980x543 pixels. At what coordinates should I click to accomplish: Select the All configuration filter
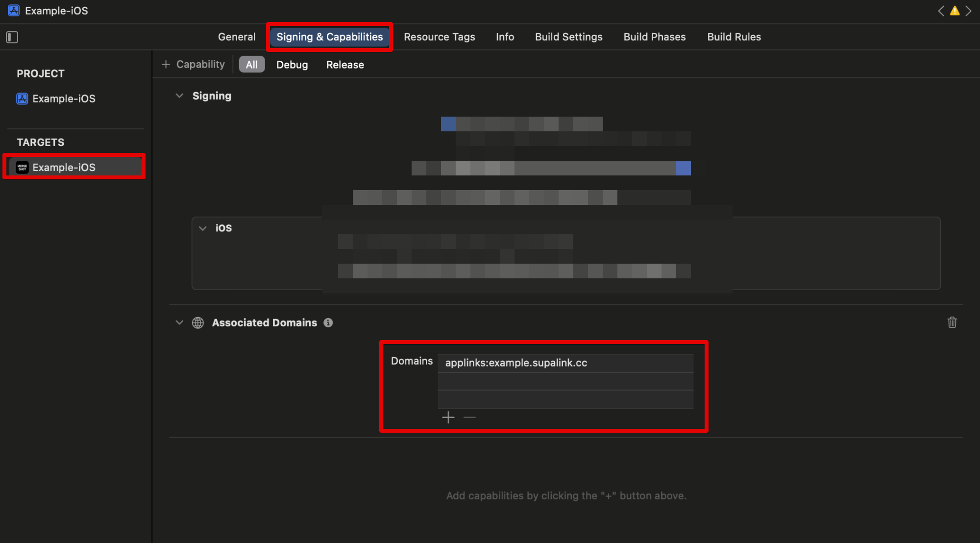pos(251,65)
